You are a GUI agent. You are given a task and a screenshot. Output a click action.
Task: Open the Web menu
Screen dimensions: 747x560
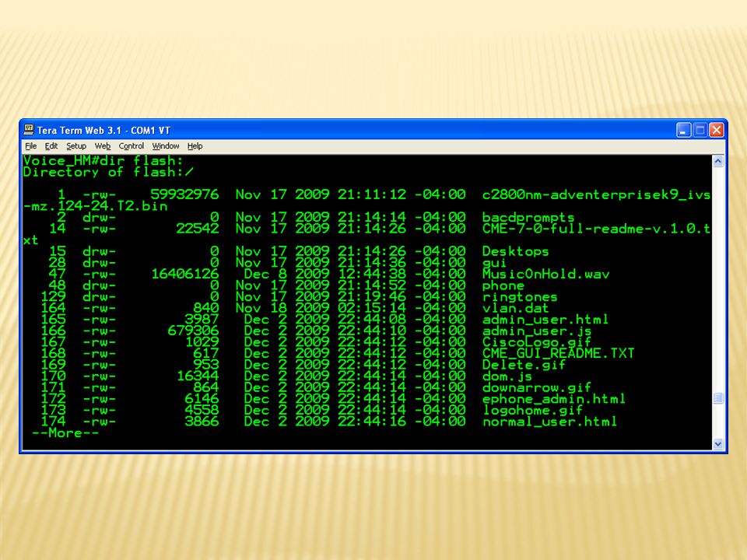103,146
